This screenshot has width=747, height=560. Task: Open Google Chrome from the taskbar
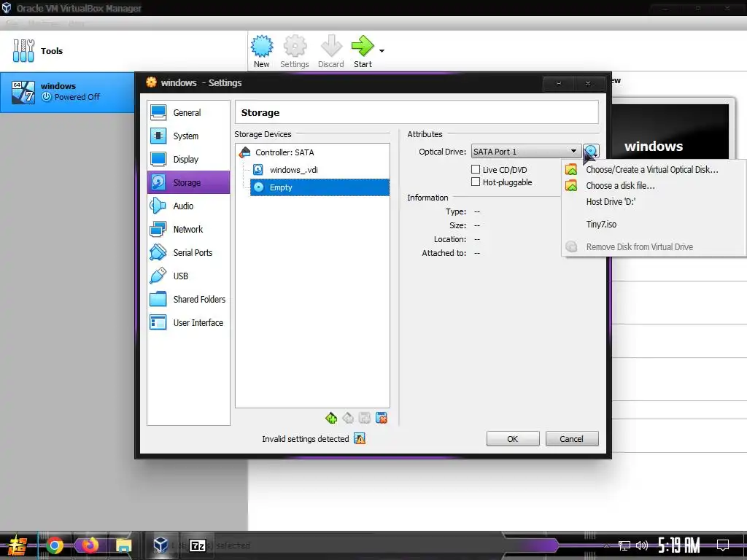(x=55, y=545)
